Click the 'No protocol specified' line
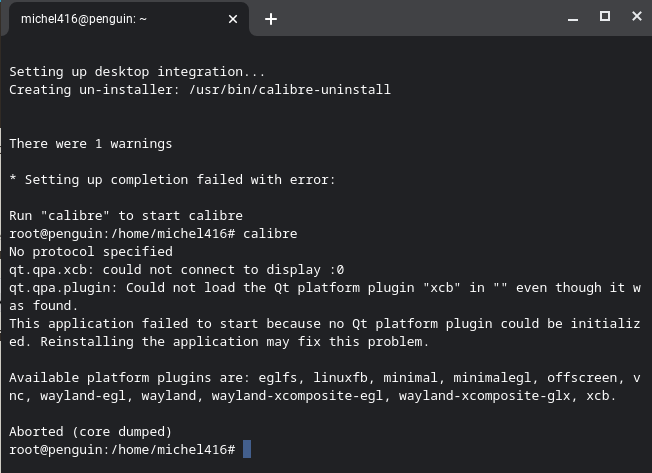Image resolution: width=652 pixels, height=473 pixels. tap(90, 252)
